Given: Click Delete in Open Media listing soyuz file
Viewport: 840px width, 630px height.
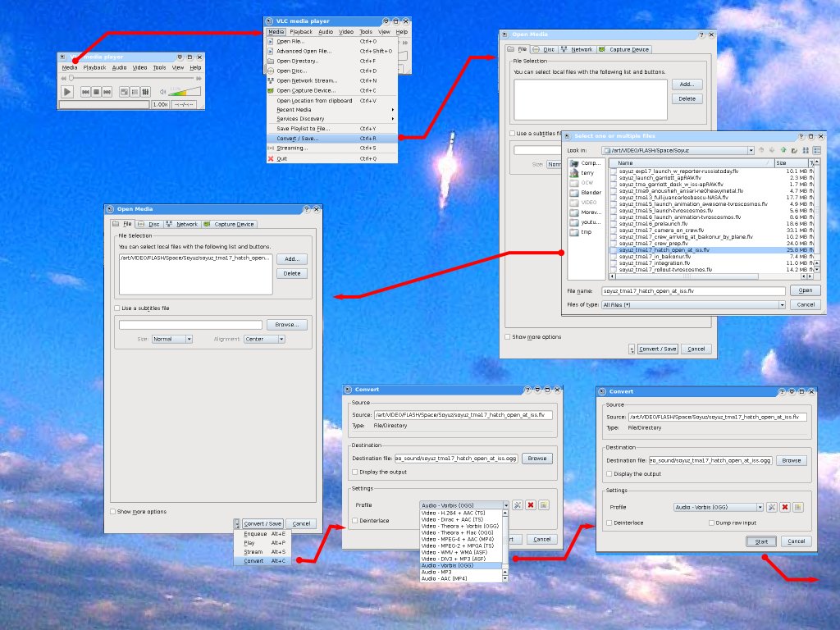Looking at the screenshot, I should [x=292, y=274].
